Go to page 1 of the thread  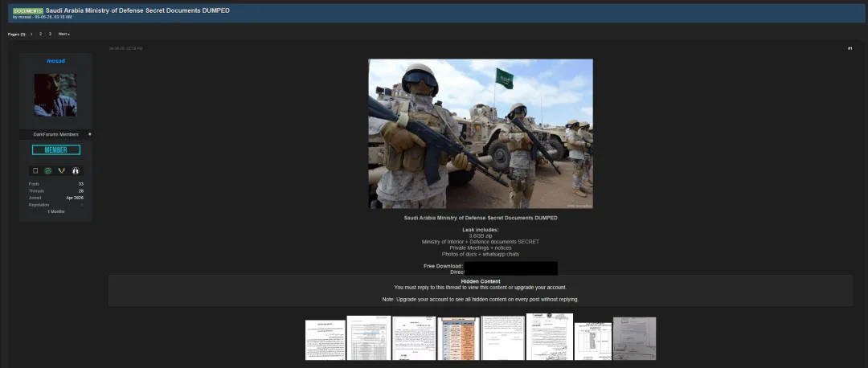click(31, 35)
